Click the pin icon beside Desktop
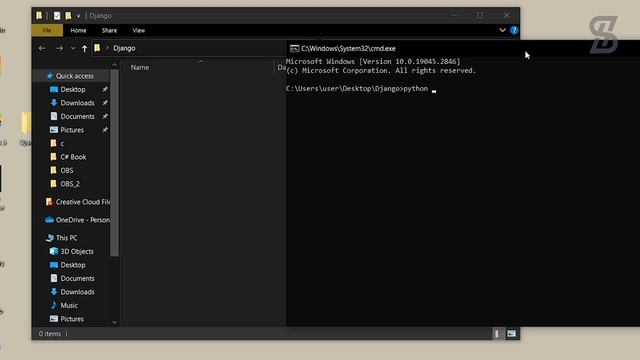 (105, 89)
